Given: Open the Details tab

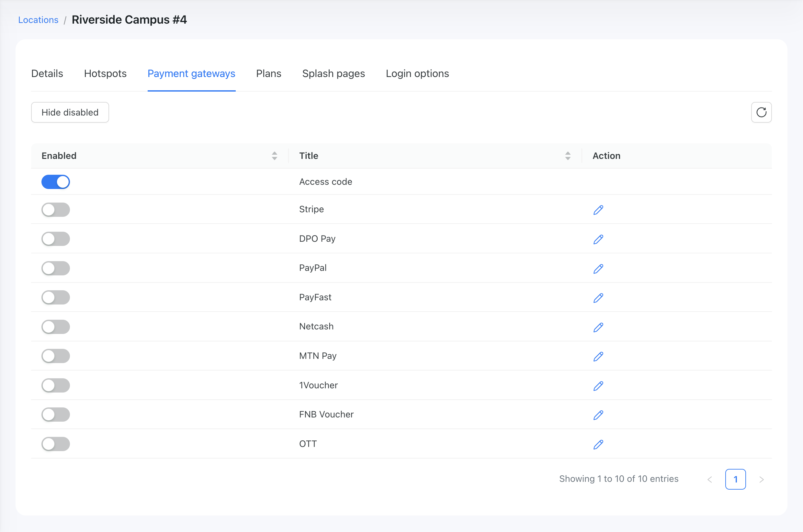Looking at the screenshot, I should coord(47,74).
